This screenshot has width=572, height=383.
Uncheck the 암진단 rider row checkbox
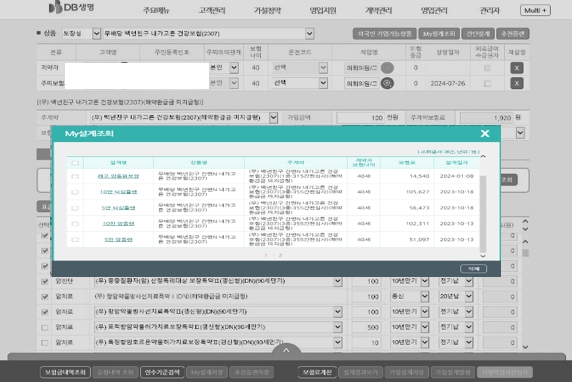point(45,281)
